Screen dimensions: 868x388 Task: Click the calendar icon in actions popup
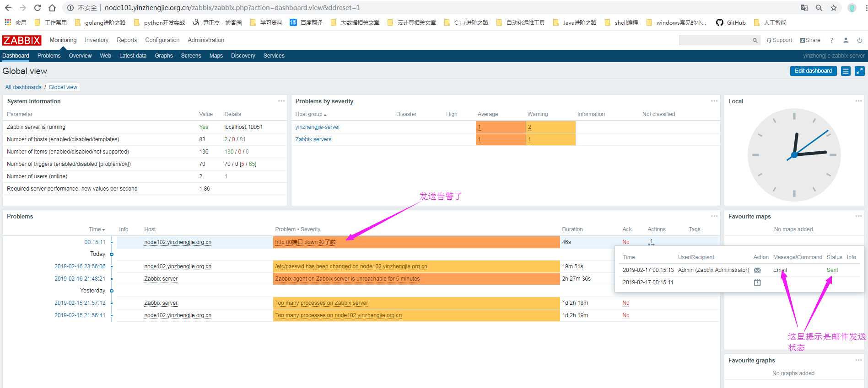tap(757, 282)
